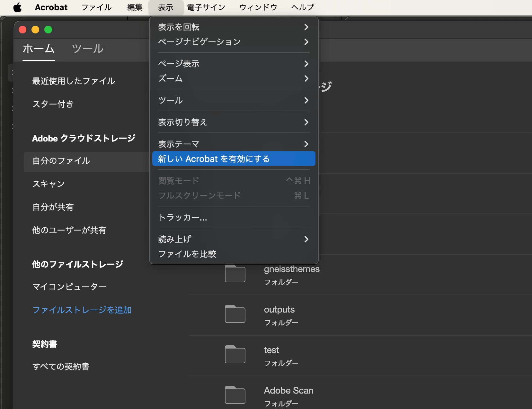Viewport: 532px width, 409px height.
Task: Open the 編集 menu
Action: click(135, 7)
